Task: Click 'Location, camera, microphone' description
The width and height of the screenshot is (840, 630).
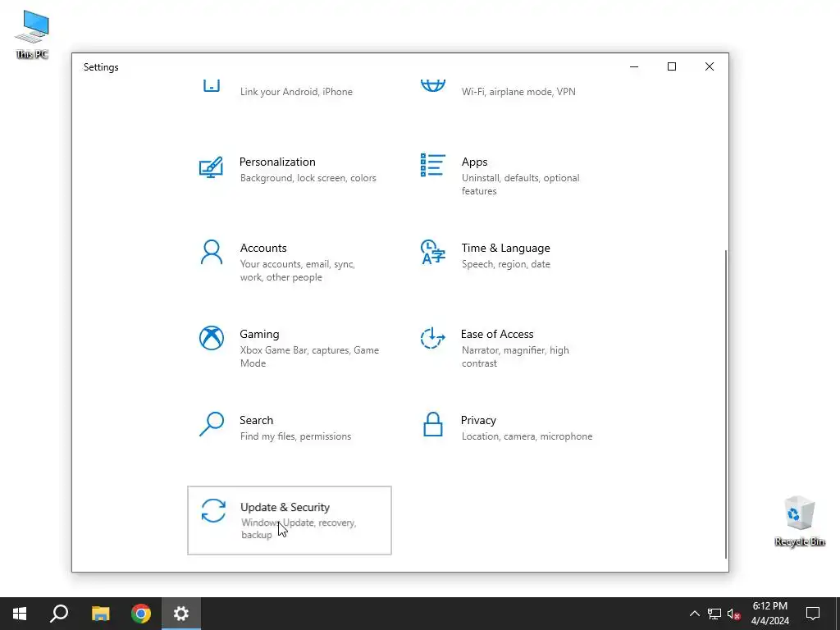Action: (527, 436)
